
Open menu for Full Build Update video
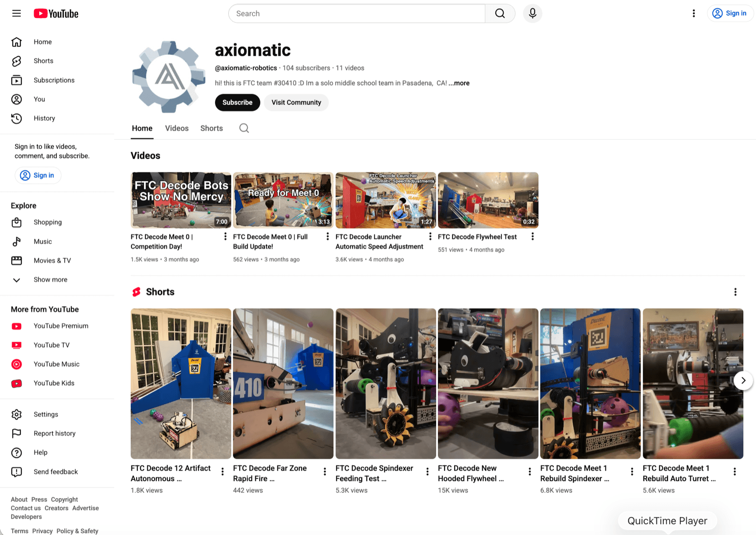(x=327, y=237)
